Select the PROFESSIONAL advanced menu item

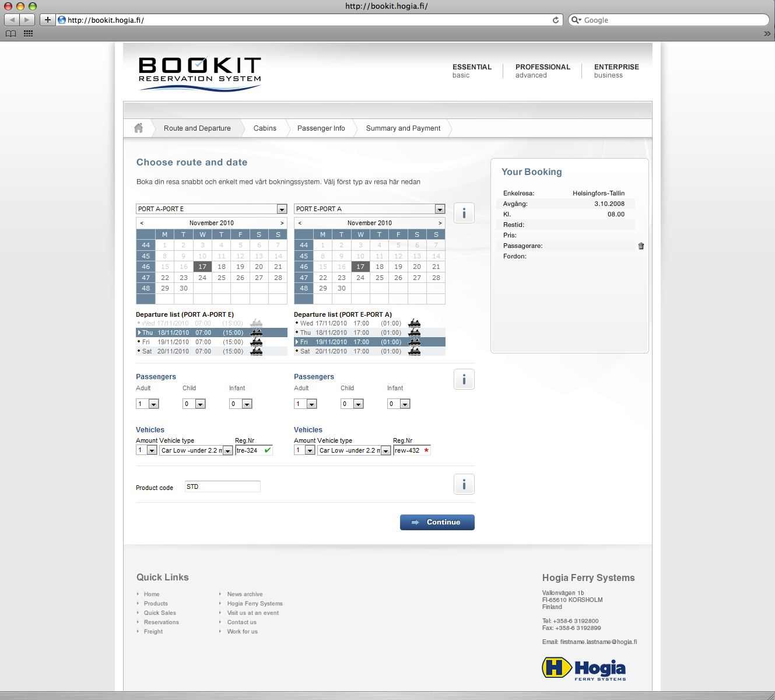coord(543,71)
